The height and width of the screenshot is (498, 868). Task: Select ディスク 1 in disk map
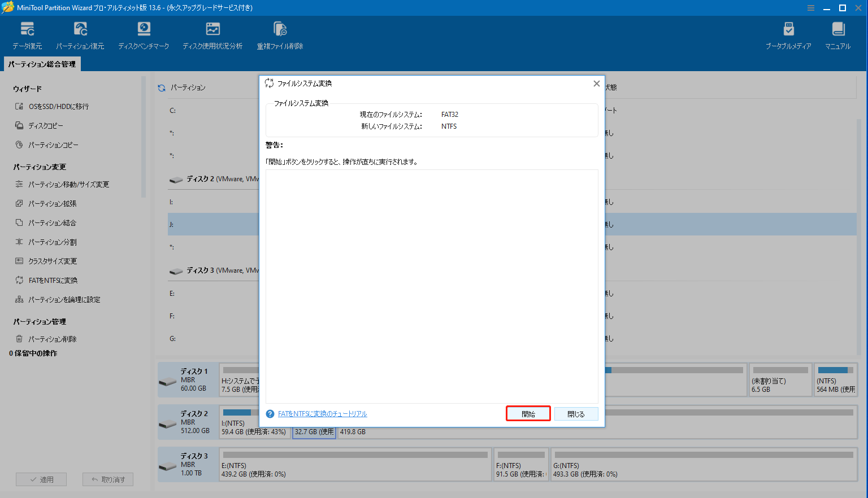[188, 379]
